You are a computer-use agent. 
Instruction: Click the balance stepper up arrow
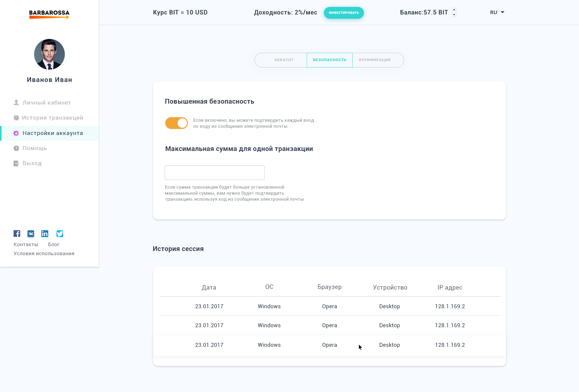[454, 10]
